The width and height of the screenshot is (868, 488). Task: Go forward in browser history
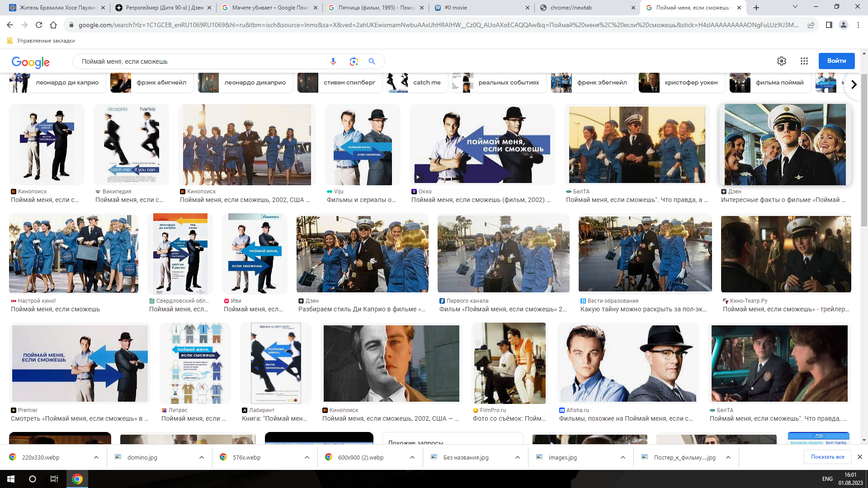tap(24, 25)
